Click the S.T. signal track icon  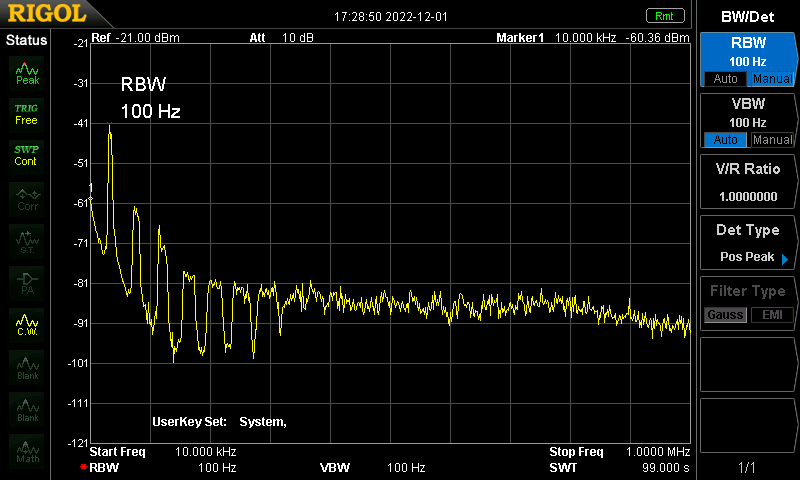pos(27,241)
